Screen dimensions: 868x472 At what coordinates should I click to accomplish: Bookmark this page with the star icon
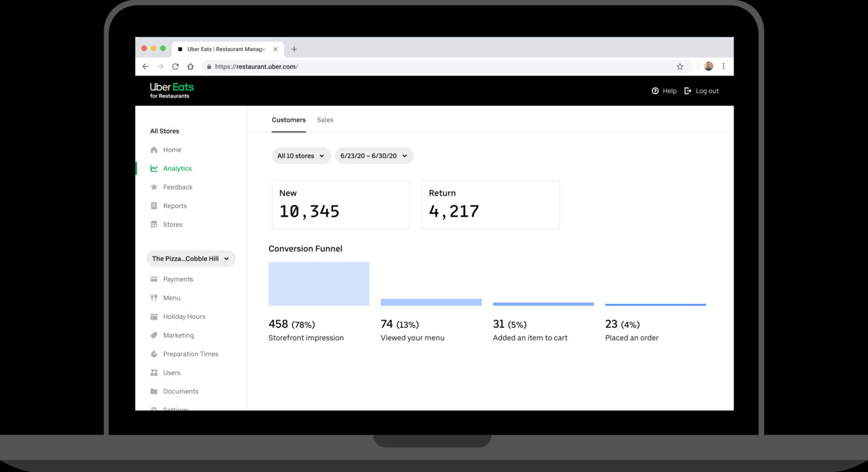[680, 67]
